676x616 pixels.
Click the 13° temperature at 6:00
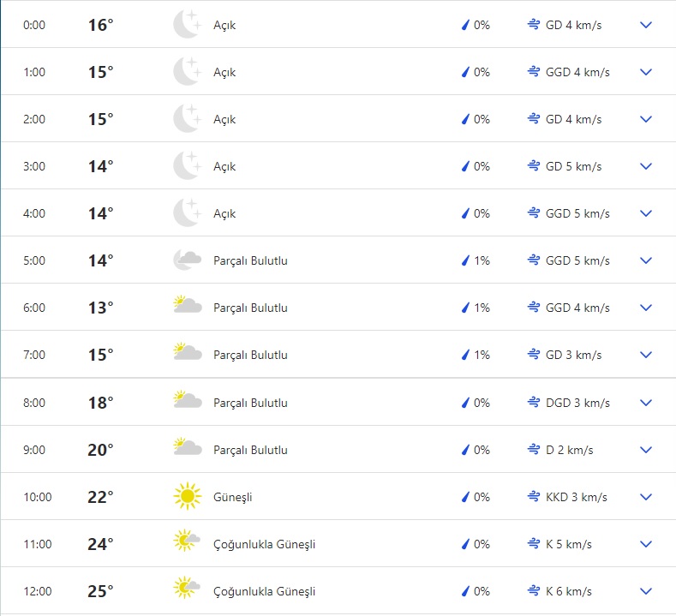click(100, 308)
